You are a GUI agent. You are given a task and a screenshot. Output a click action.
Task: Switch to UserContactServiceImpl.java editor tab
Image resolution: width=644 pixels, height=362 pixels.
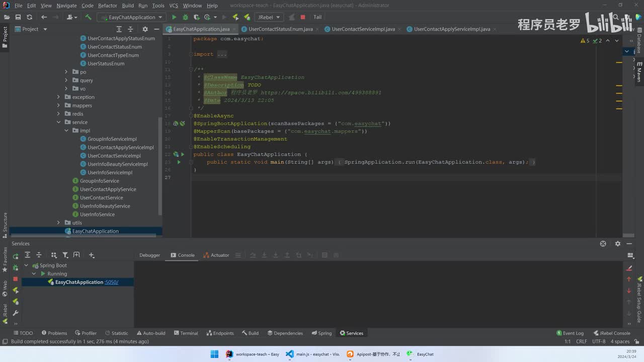[x=363, y=29]
